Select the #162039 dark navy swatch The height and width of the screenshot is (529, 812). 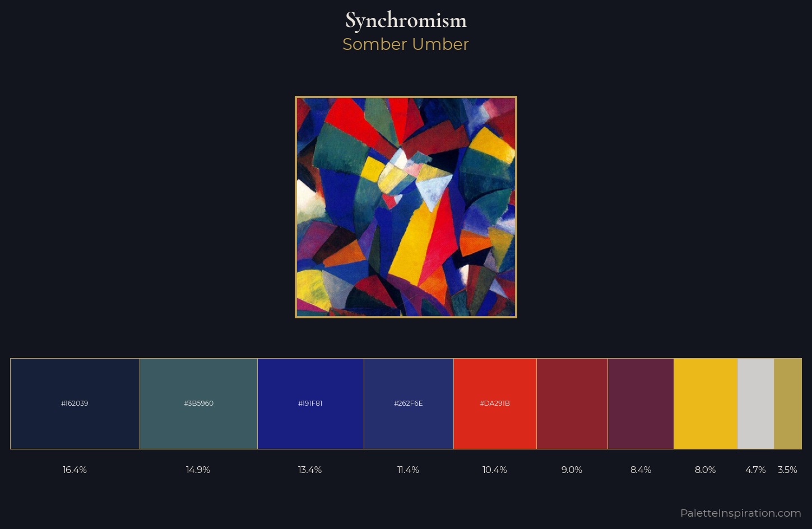[x=75, y=403]
